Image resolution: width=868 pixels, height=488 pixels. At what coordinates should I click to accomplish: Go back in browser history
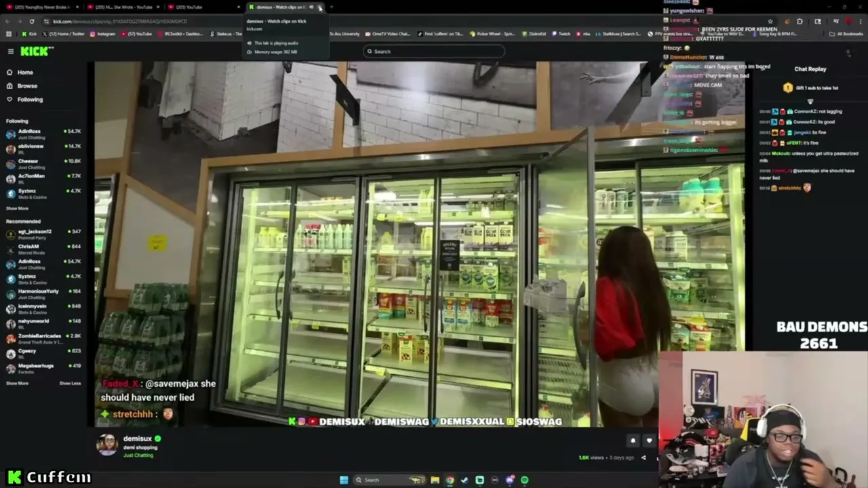(7, 22)
